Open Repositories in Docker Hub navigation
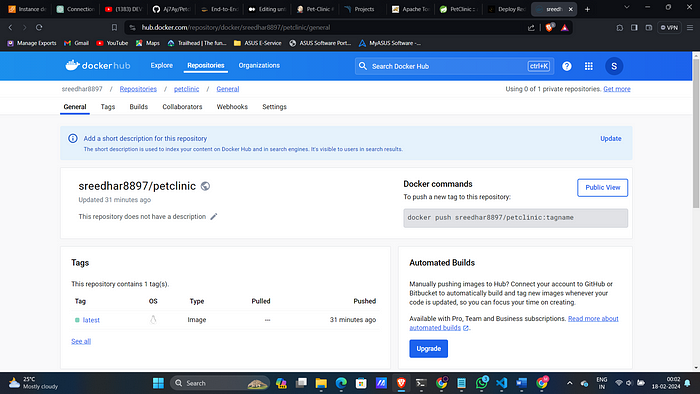The height and width of the screenshot is (394, 700). point(206,65)
